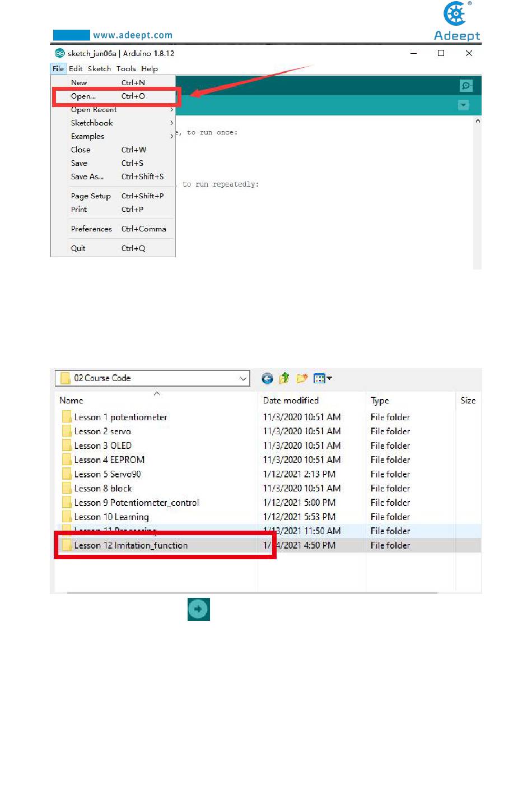Expand the Open Recent submenu

point(171,109)
